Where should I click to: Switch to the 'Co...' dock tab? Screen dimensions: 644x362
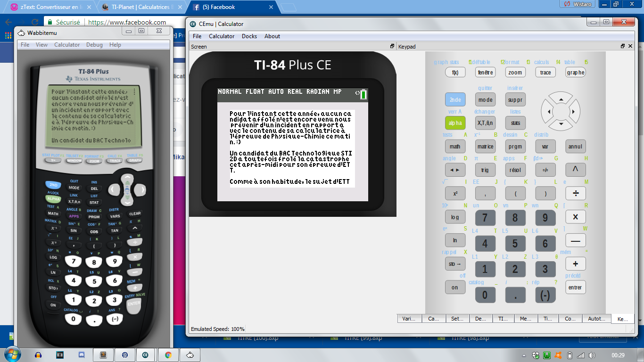click(x=570, y=319)
